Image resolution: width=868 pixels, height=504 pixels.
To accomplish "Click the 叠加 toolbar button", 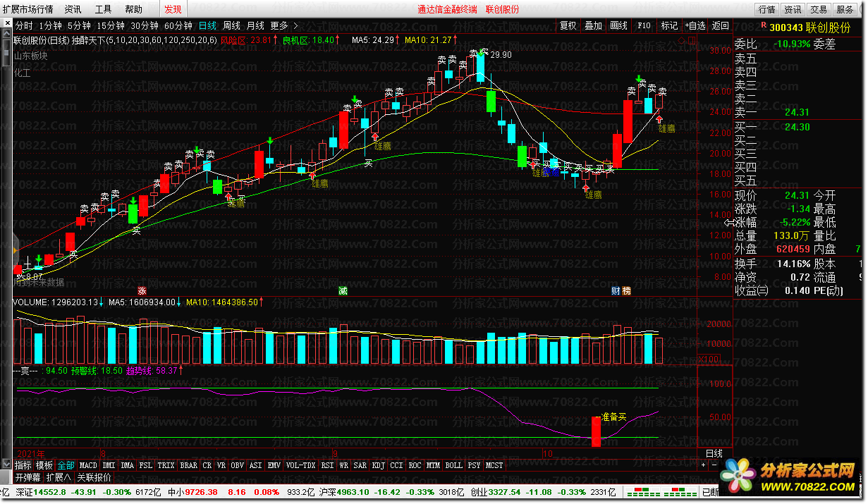I will pos(594,25).
